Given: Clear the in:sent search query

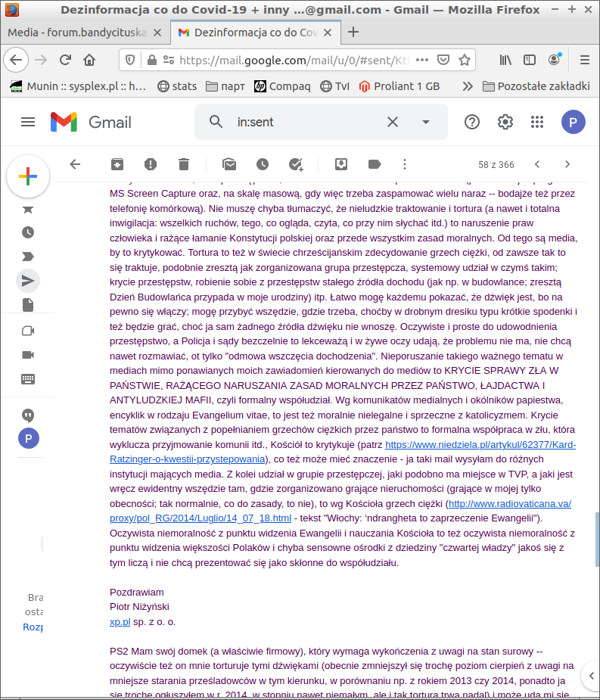Looking at the screenshot, I should click(393, 122).
